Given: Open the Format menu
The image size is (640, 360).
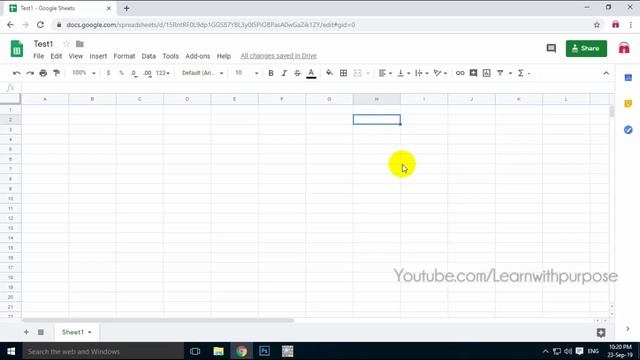Looking at the screenshot, I should [124, 56].
